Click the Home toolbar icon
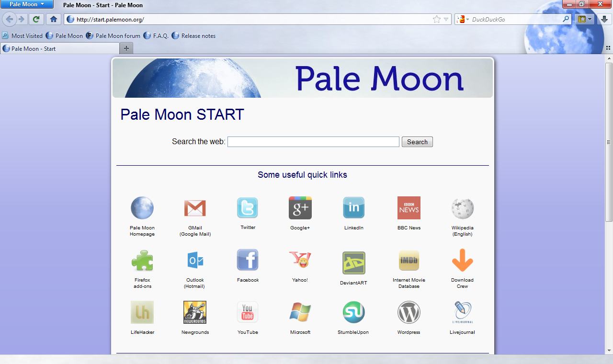 (x=54, y=19)
